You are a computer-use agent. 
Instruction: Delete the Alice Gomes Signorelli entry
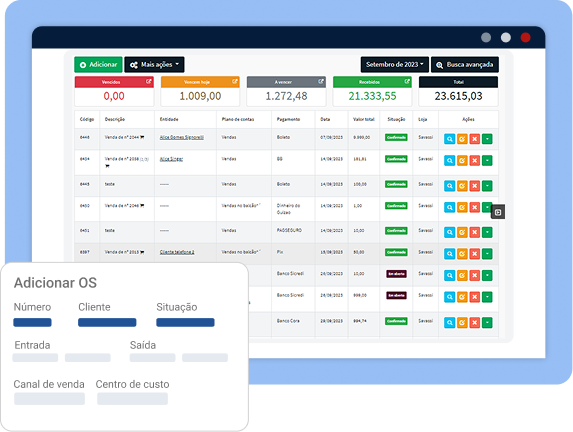click(475, 139)
